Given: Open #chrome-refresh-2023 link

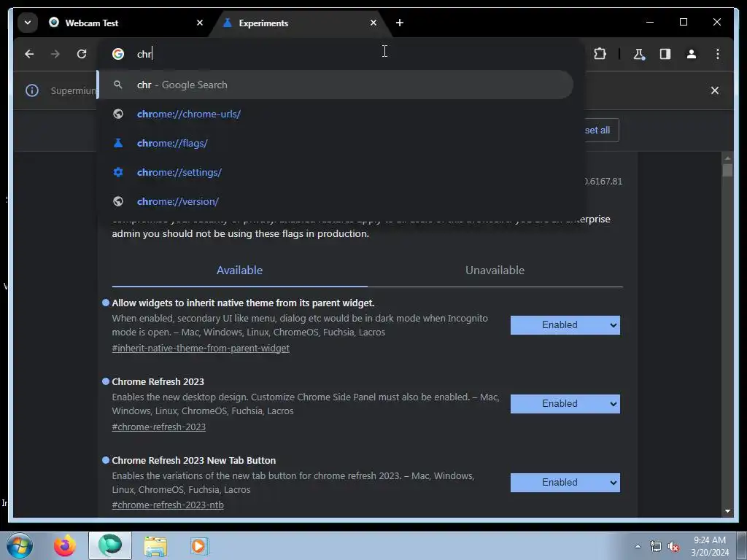Looking at the screenshot, I should (x=158, y=427).
